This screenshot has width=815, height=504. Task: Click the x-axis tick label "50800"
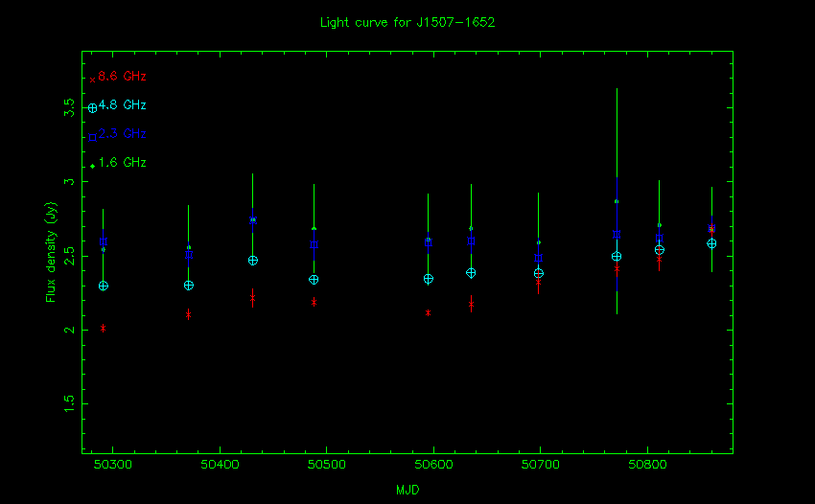[647, 465]
